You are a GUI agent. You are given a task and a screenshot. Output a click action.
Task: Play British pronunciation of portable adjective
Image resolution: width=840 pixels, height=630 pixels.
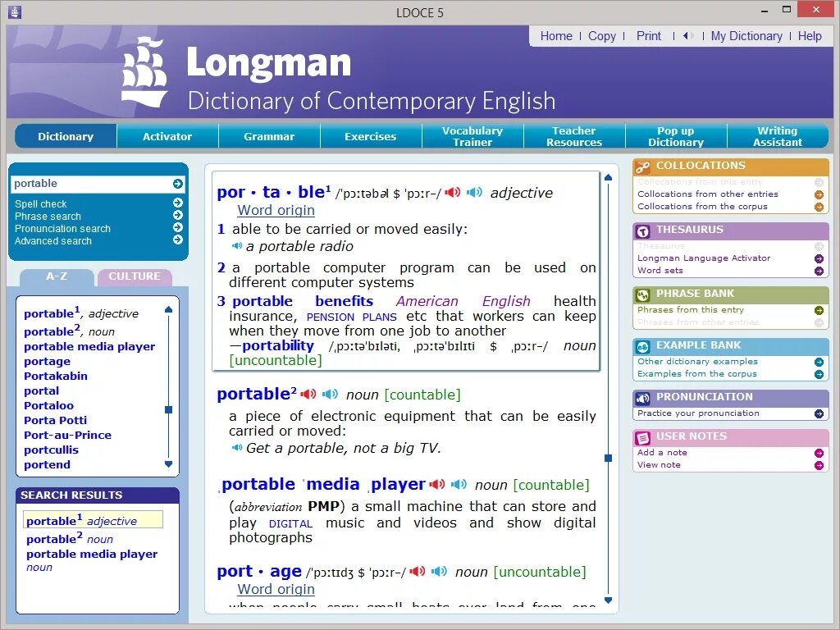(x=453, y=192)
